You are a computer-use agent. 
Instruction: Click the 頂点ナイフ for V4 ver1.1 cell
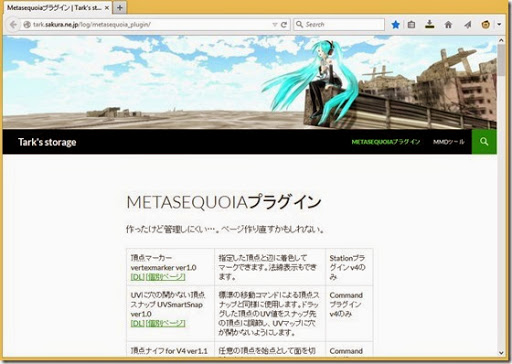pos(170,350)
